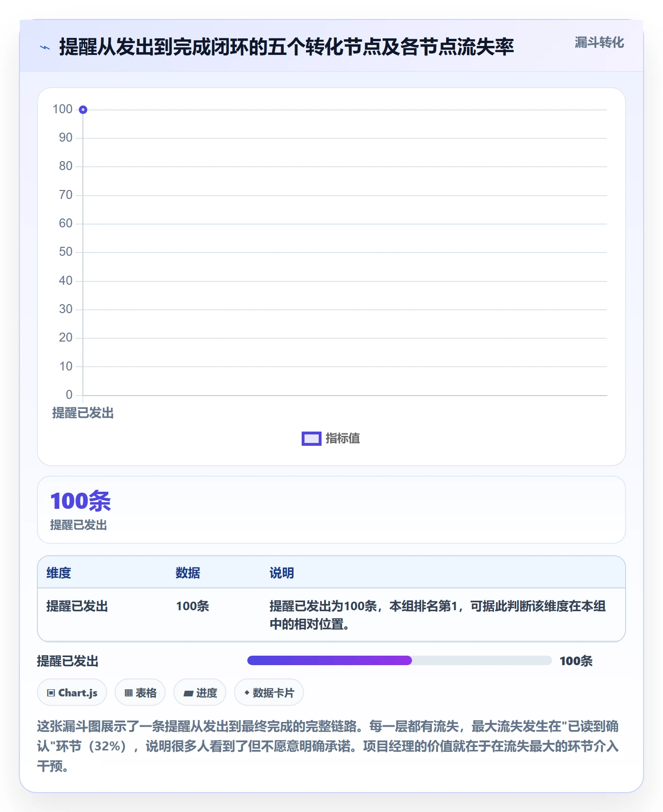
Task: Select the 提醒已发出 cell in the table row
Action: tap(77, 606)
